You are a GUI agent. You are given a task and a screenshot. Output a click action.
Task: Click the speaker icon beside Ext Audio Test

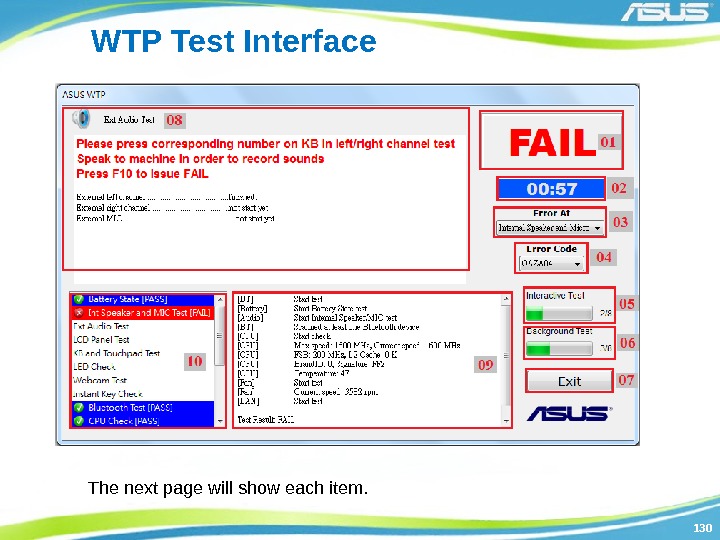pos(81,119)
